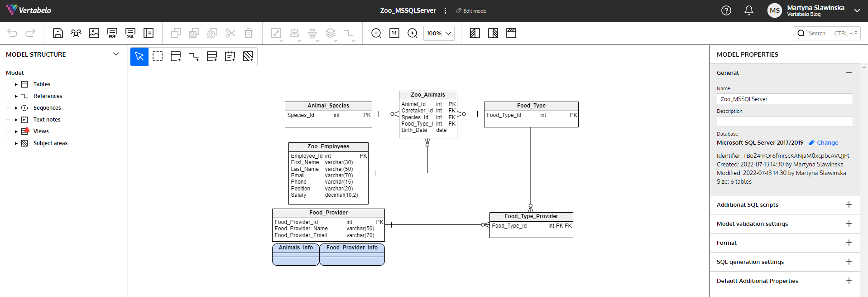Click the copy icon in toolbar
The width and height of the screenshot is (868, 297).
[176, 33]
